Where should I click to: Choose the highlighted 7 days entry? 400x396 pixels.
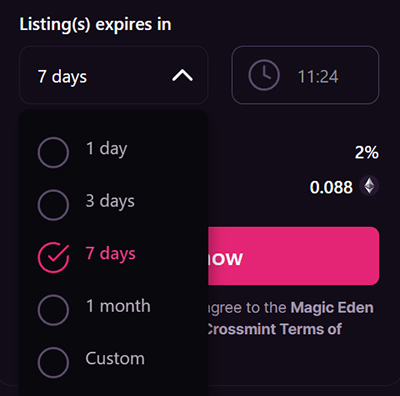coord(111,254)
